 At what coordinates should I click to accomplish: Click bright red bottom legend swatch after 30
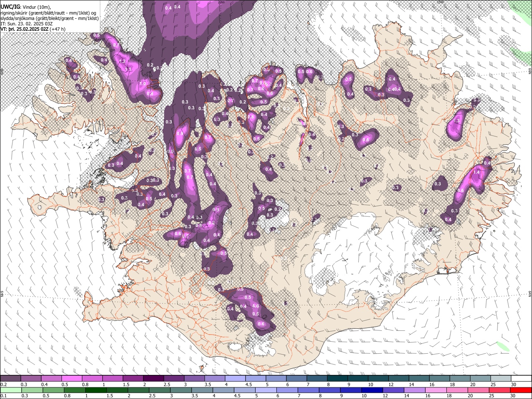(x=520, y=390)
